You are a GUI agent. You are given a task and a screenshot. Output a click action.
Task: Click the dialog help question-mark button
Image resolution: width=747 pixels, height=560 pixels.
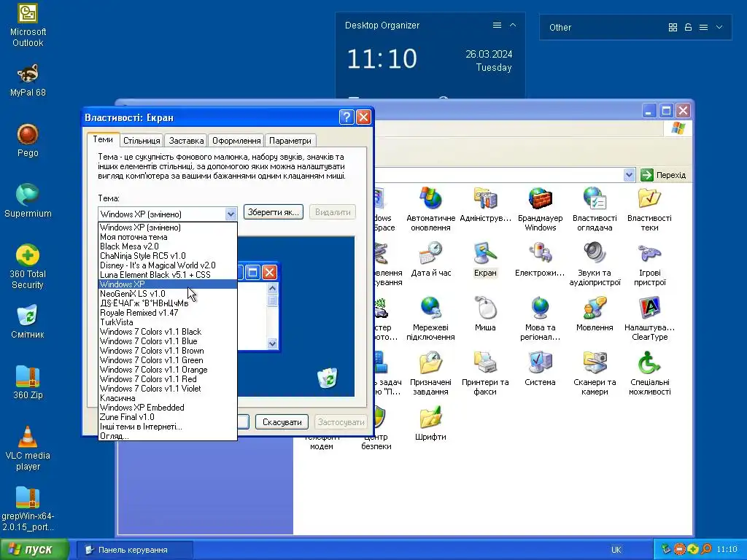click(x=347, y=117)
